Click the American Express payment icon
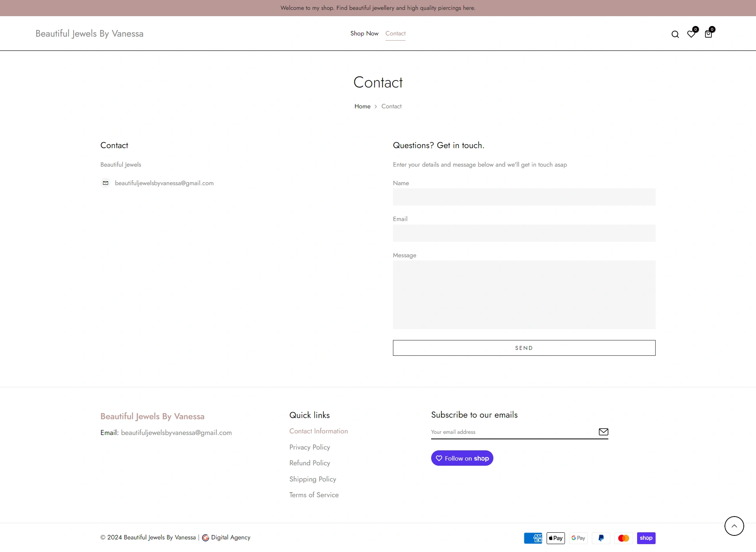Viewport: 756px width, 552px height. tap(533, 538)
